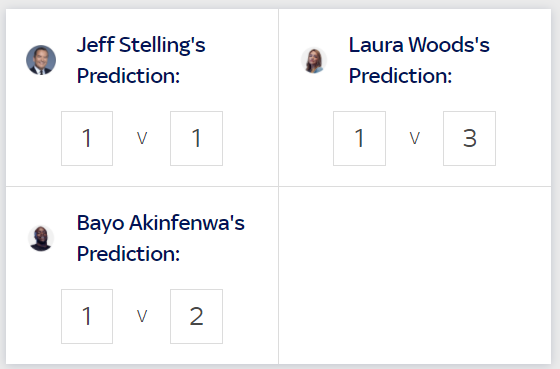Click the empty bottom-right prediction cell
The image size is (560, 369).
(415, 275)
